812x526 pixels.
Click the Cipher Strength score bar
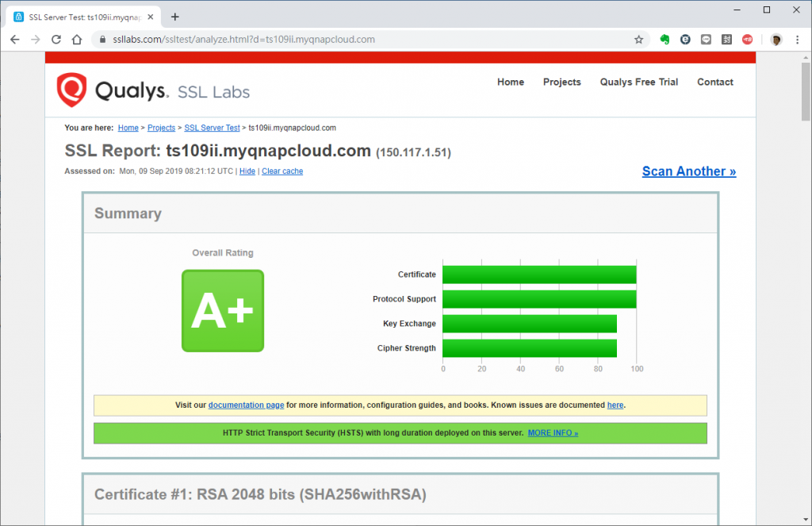click(530, 348)
